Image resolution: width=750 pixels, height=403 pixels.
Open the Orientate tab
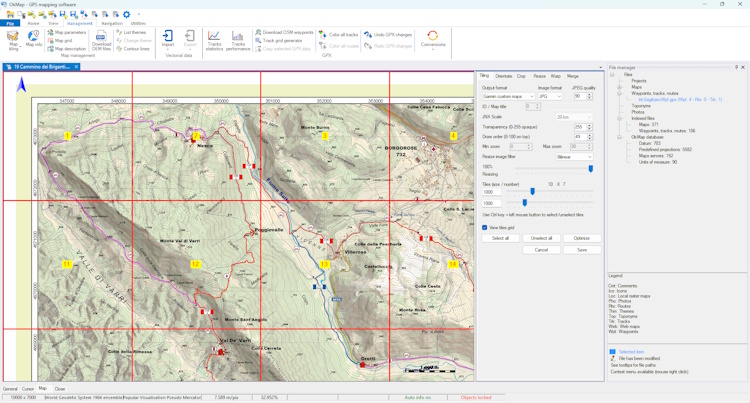[x=504, y=76]
